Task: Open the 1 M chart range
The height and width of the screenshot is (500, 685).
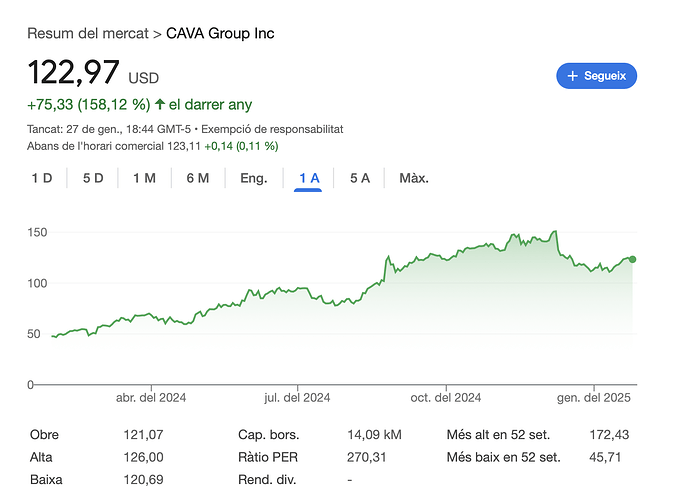Action: [x=145, y=178]
